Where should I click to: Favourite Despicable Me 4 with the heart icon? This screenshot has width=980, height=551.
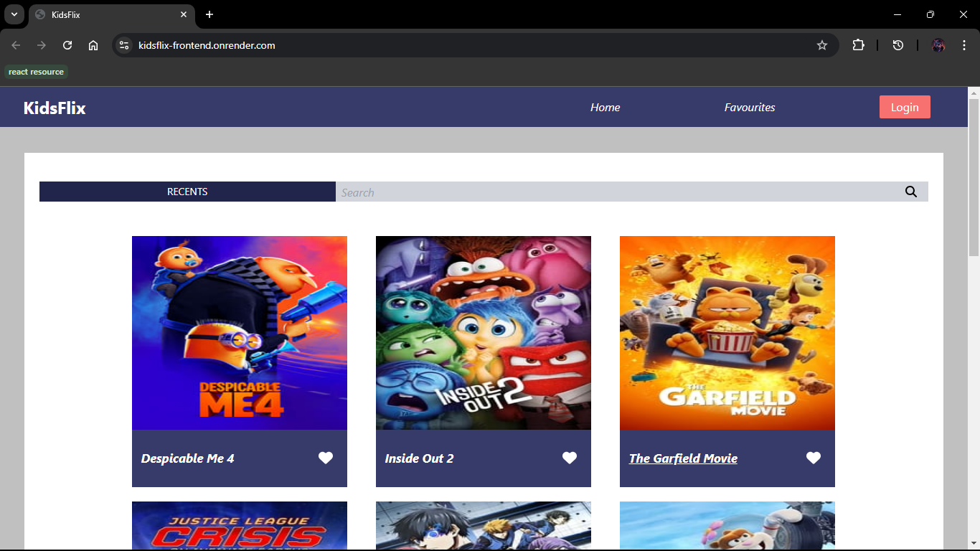[326, 458]
